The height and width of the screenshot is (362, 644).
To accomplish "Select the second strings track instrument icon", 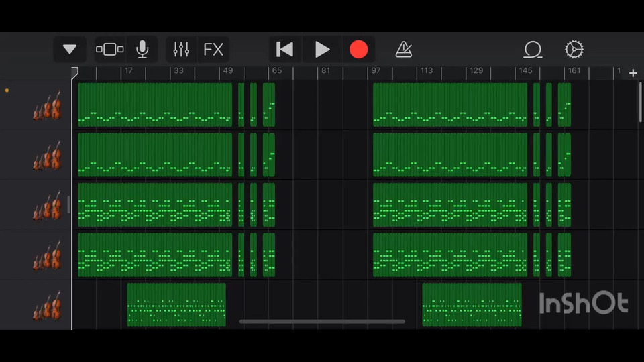I will pos(48,156).
